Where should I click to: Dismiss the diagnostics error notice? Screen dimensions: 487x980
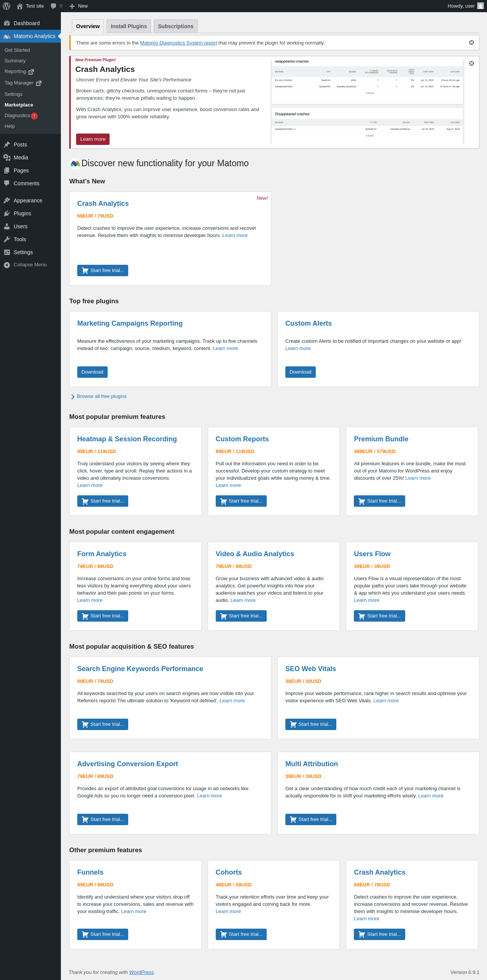pos(471,43)
